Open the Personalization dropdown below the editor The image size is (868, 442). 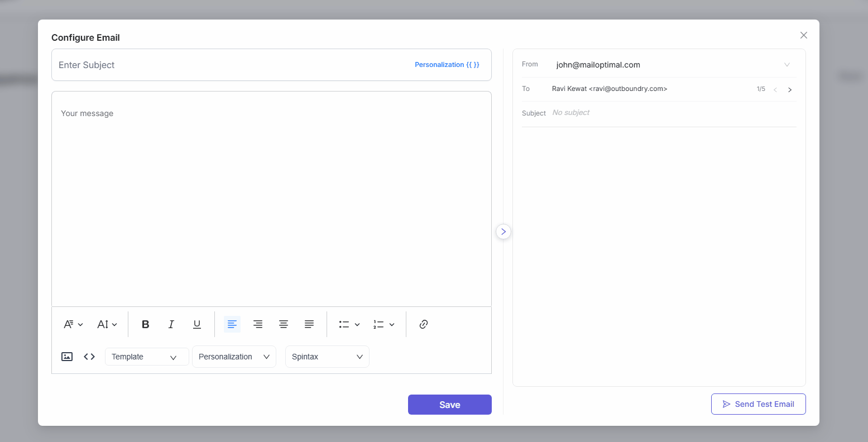tap(234, 356)
